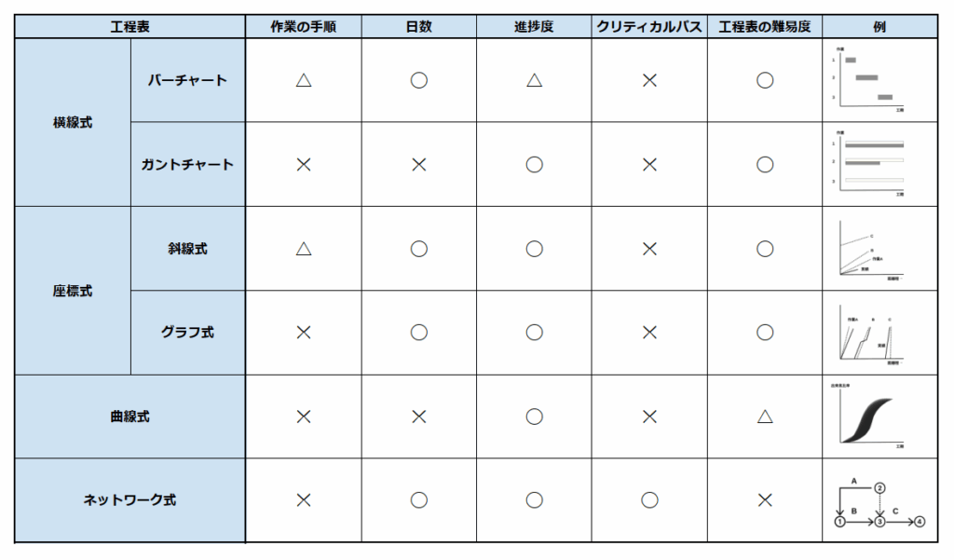Click the 作業の手順 column header
954x560 pixels.
[x=303, y=27]
